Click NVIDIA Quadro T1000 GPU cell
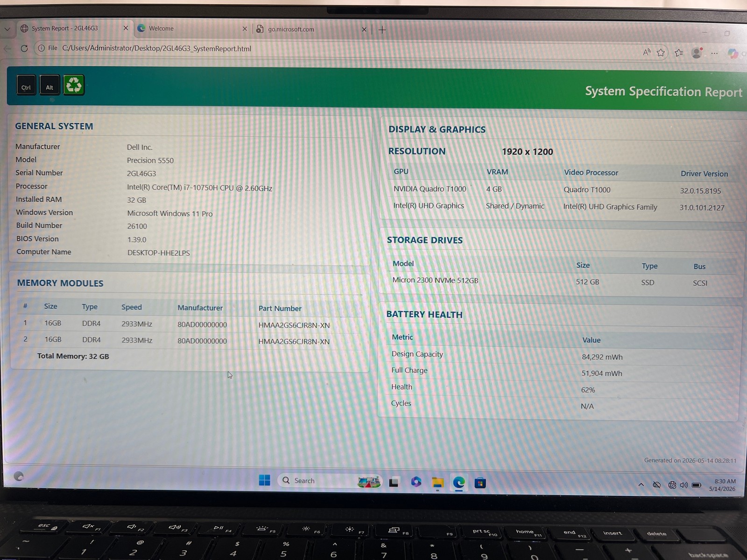747x560 pixels. tap(430, 189)
